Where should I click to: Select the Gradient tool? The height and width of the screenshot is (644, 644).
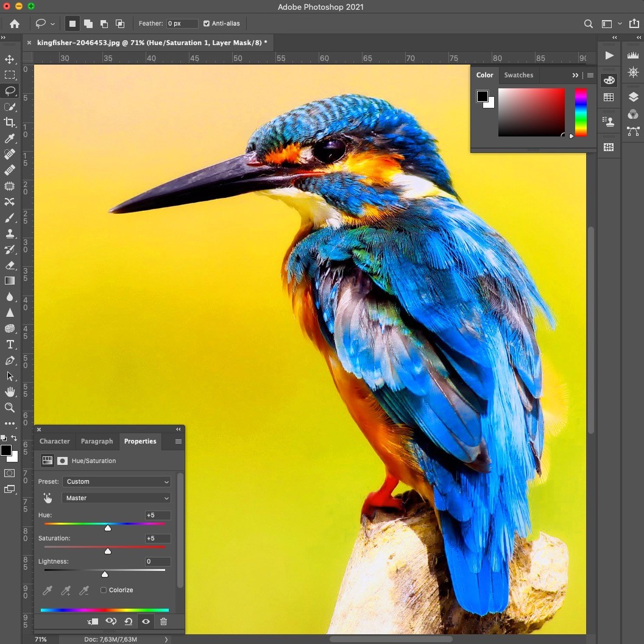pos(10,281)
